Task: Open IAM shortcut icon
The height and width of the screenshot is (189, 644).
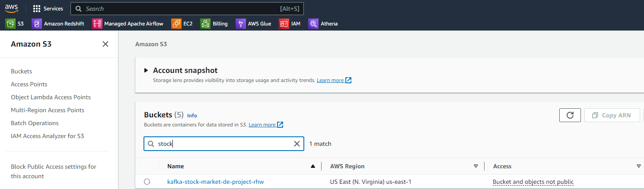Action: coord(284,24)
